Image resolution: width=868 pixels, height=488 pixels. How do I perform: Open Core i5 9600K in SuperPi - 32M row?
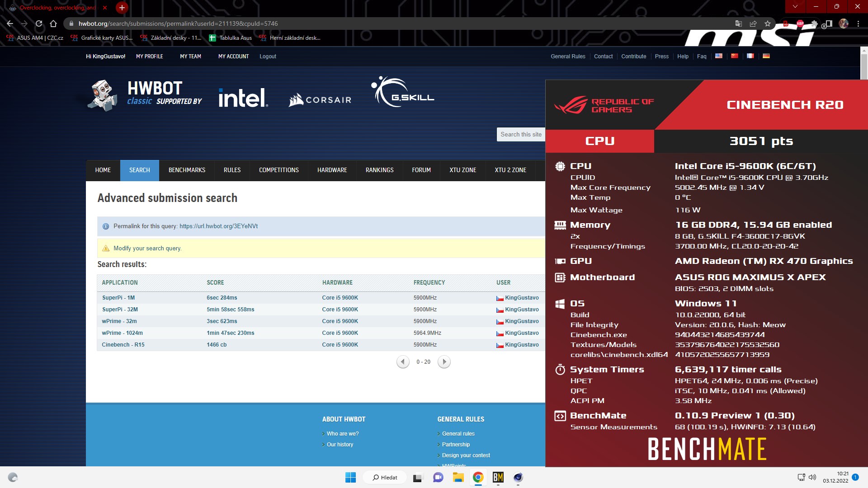tap(340, 310)
